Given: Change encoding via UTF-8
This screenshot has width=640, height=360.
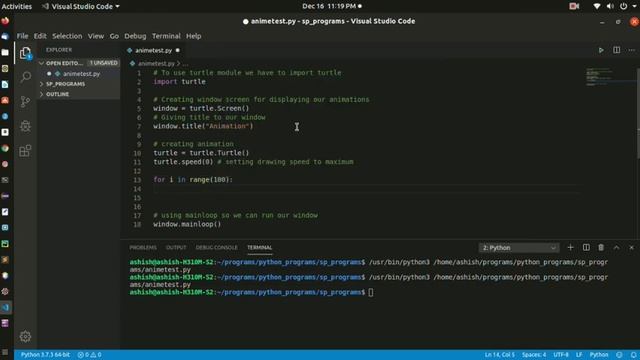Looking at the screenshot, I should pos(561,355).
